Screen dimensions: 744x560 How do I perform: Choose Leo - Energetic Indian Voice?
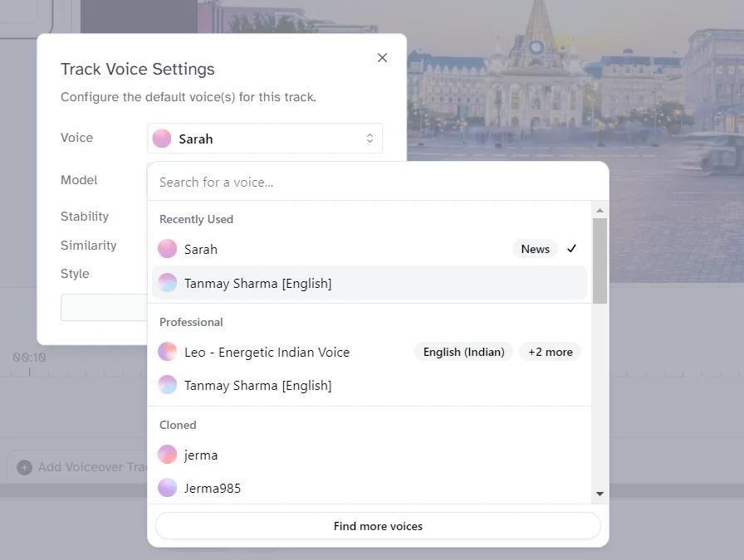pos(370,352)
